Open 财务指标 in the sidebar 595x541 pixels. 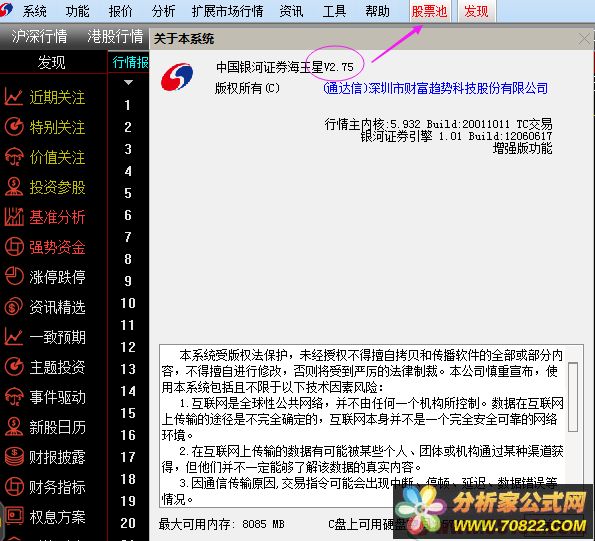pyautogui.click(x=57, y=487)
